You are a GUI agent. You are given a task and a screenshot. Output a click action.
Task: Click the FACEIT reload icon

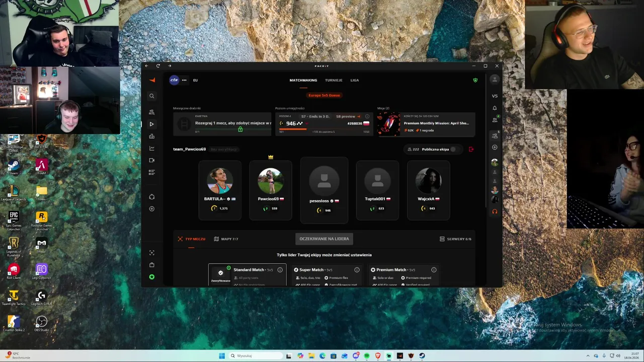click(158, 66)
